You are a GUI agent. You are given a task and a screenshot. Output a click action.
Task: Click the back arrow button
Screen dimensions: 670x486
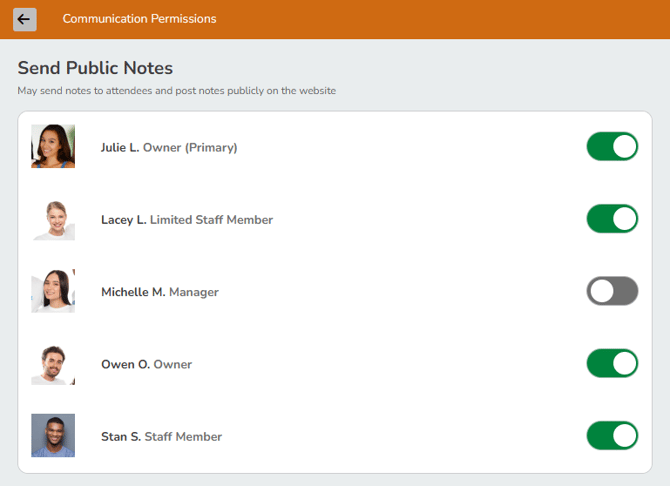24,19
